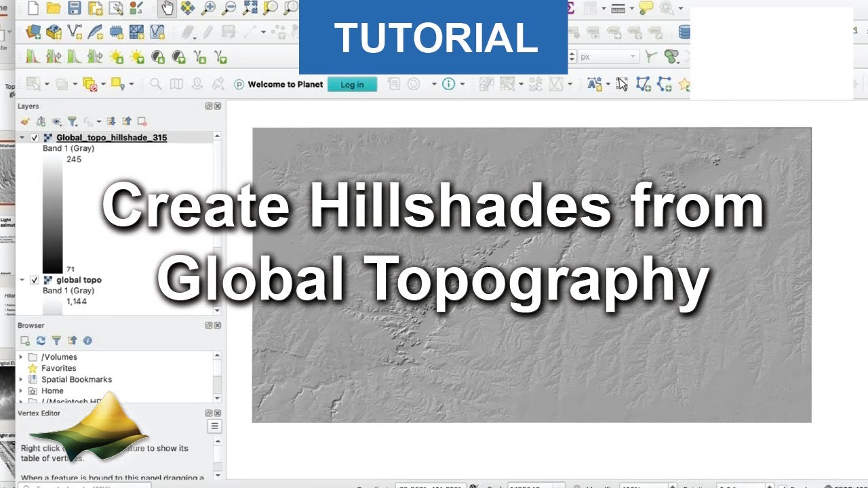
Task: Float the Browser panel with dock icon
Action: click(x=209, y=326)
